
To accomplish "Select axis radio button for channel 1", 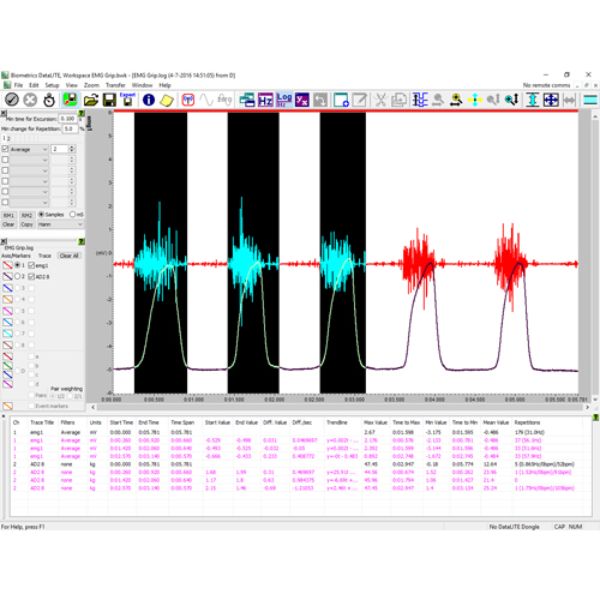I will 18,265.
